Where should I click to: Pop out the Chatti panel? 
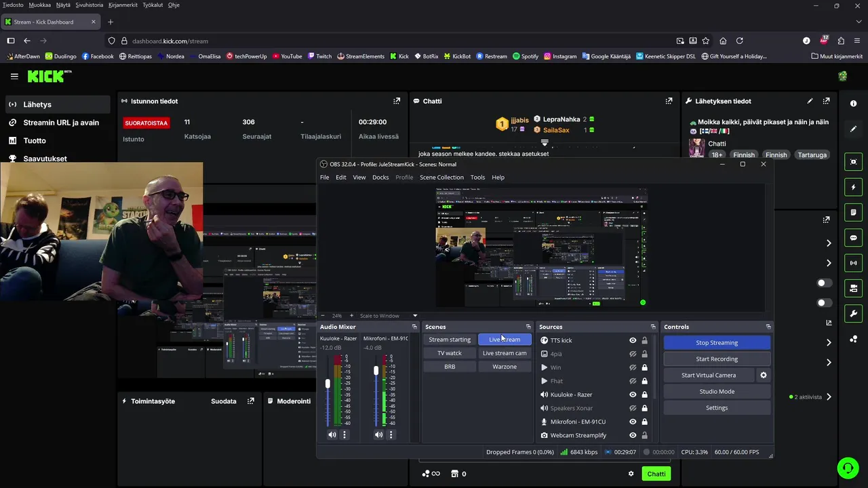669,101
